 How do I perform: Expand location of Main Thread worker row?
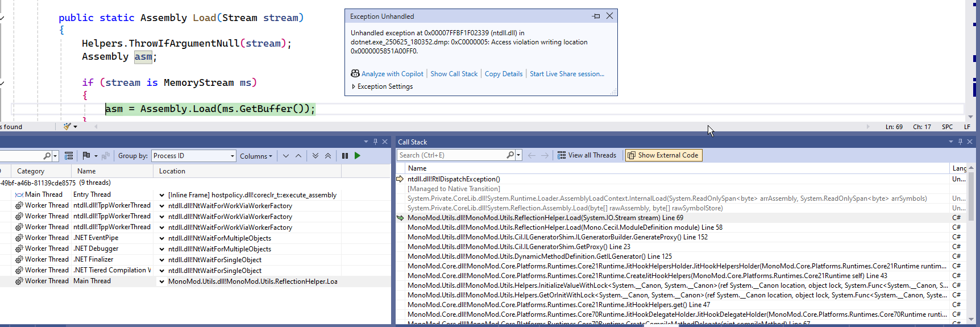pos(162,282)
